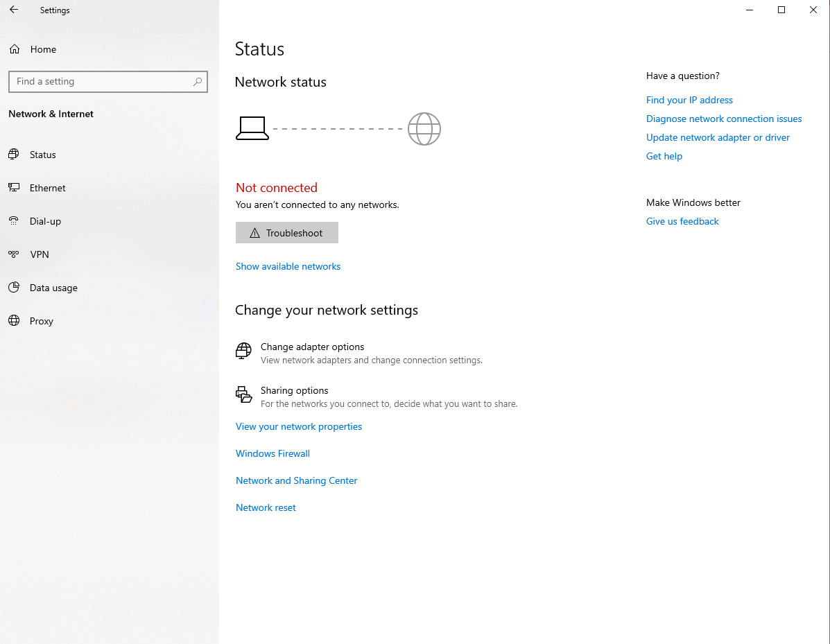Click the globe icon in network diagram
Viewport: 830px width, 644px height.
tap(424, 128)
